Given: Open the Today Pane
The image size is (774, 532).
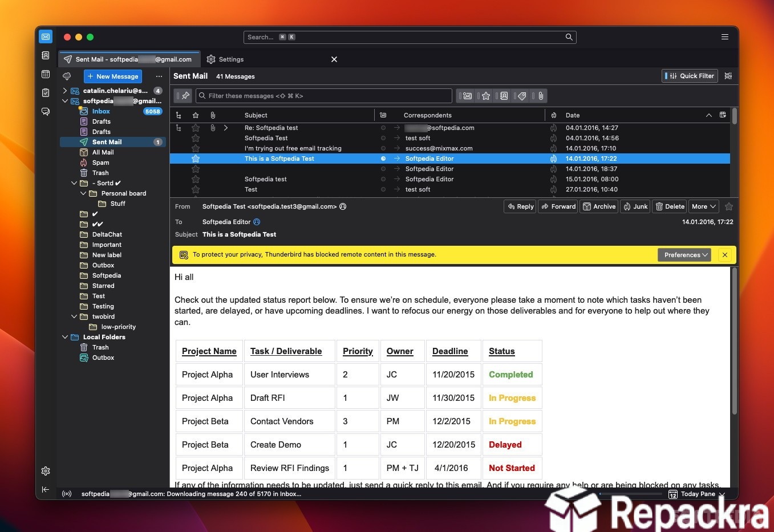Looking at the screenshot, I should (x=697, y=494).
